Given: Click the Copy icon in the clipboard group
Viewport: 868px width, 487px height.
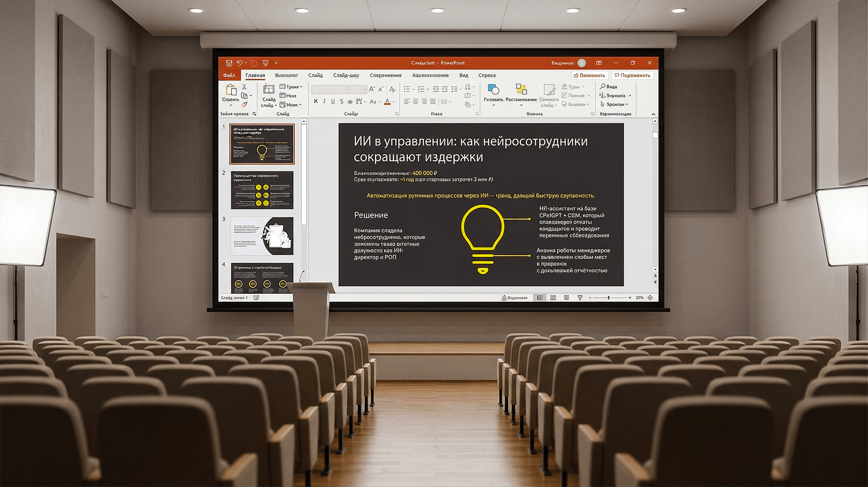Looking at the screenshot, I should [x=244, y=96].
